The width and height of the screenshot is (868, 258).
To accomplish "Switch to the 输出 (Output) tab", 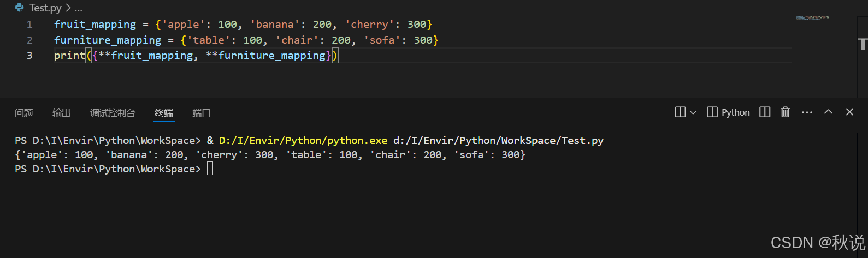I will [x=62, y=113].
